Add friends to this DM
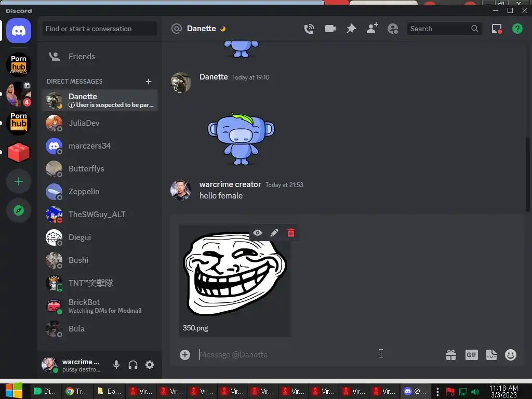 point(372,29)
